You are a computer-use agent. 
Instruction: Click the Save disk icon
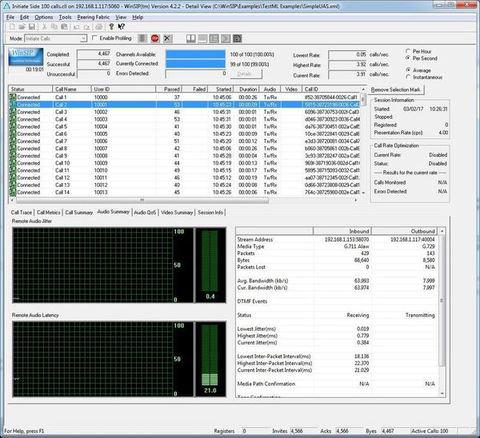pos(32,27)
